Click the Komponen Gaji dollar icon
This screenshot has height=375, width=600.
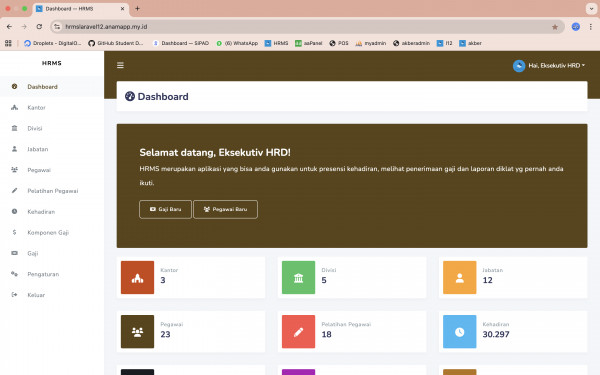tap(15, 232)
